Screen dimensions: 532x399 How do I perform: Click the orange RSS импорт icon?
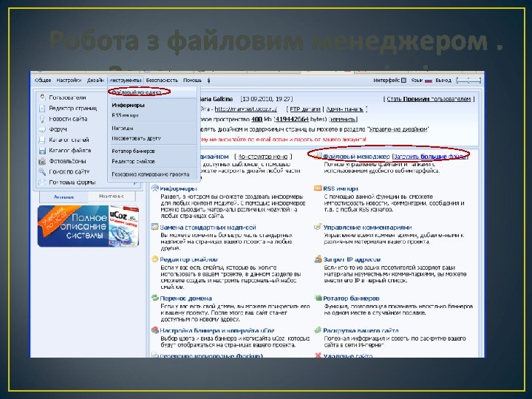[x=318, y=188]
